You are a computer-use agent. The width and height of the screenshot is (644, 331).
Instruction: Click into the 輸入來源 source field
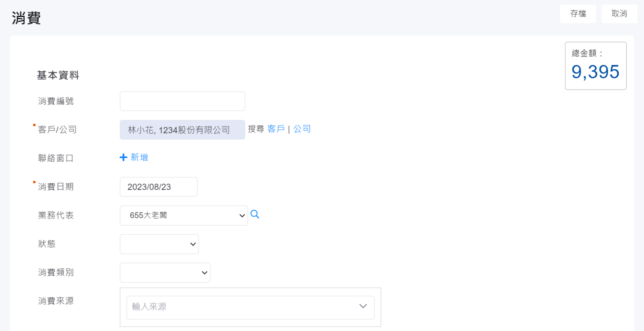pyautogui.click(x=241, y=307)
